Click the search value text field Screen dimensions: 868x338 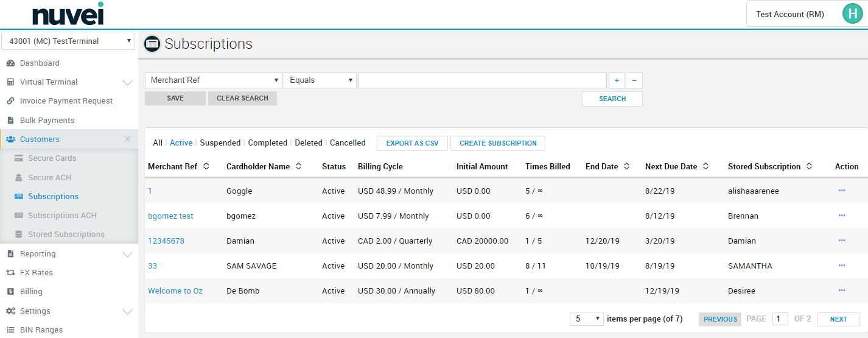(x=482, y=80)
